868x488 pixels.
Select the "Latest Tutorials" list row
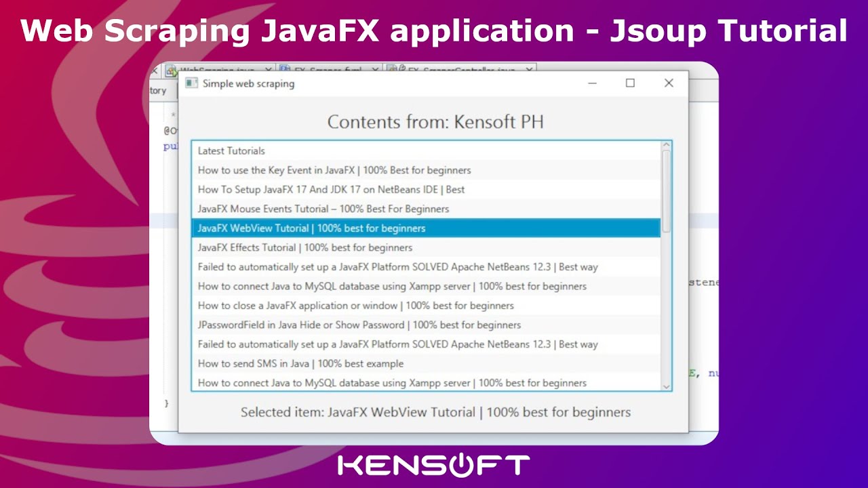coord(426,150)
